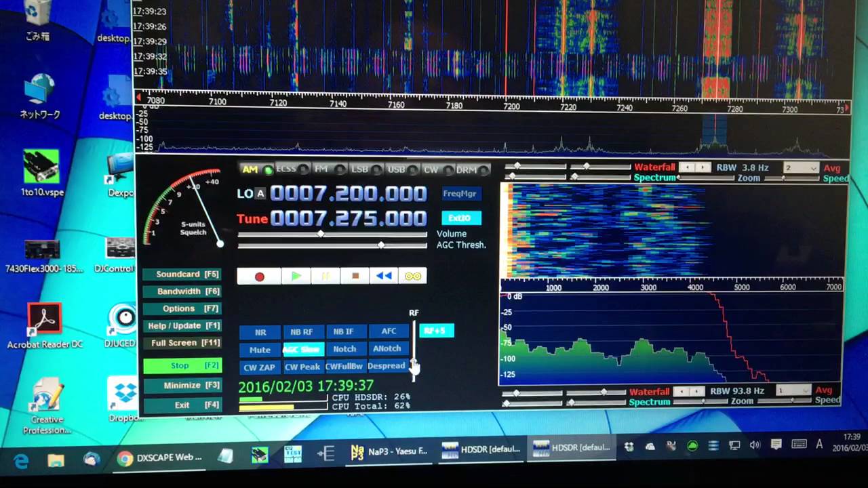Click the LO A selector button

(260, 194)
